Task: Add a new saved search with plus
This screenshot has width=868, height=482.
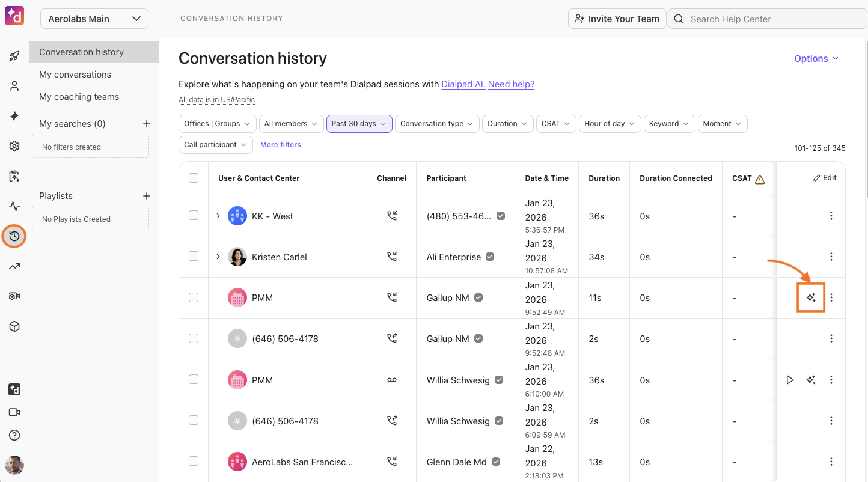Action: tap(146, 124)
